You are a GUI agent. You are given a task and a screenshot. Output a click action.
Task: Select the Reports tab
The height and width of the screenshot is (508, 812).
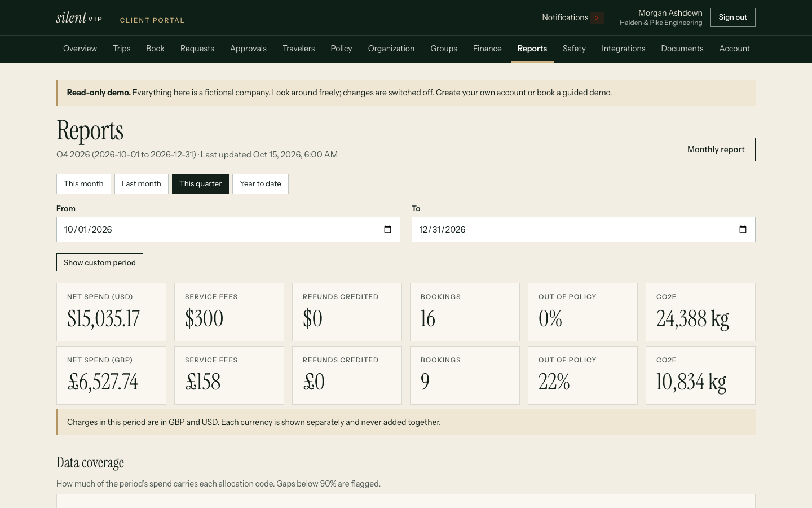click(x=532, y=49)
